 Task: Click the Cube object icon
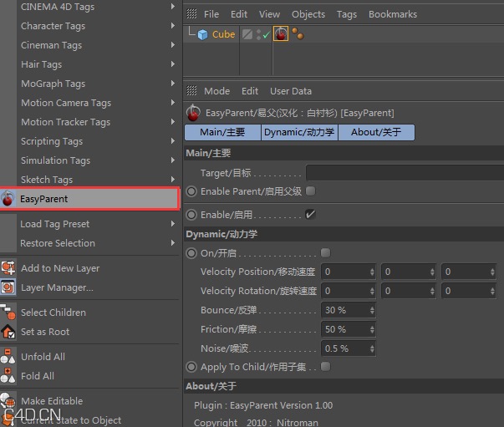202,34
